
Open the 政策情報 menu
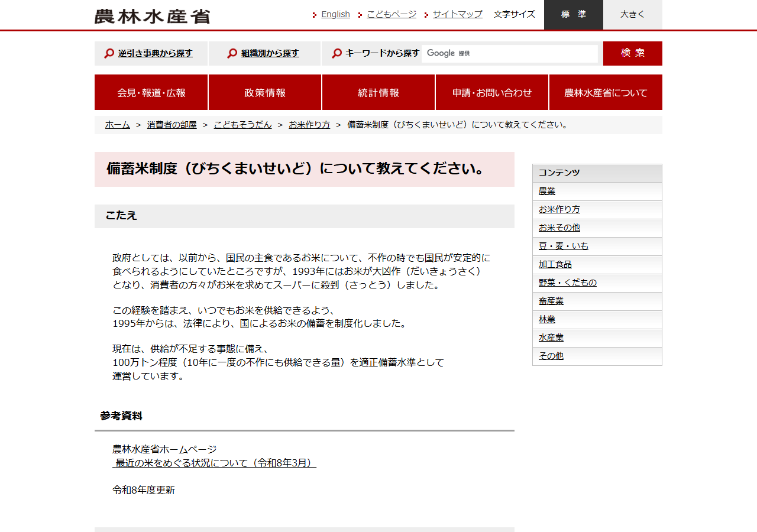(265, 92)
